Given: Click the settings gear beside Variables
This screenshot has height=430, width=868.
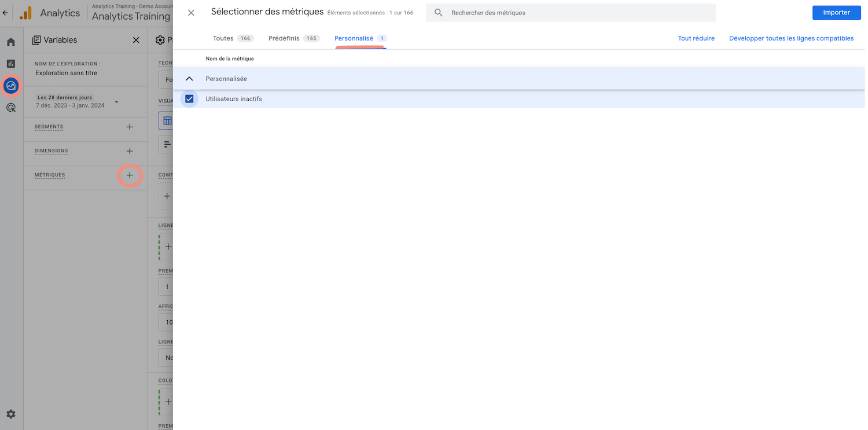Looking at the screenshot, I should tap(160, 40).
